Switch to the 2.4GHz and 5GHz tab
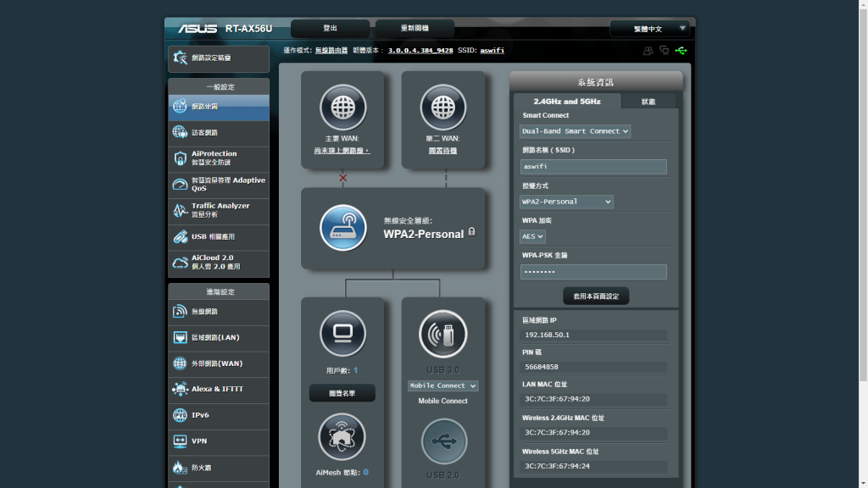The width and height of the screenshot is (868, 488). (x=567, y=102)
